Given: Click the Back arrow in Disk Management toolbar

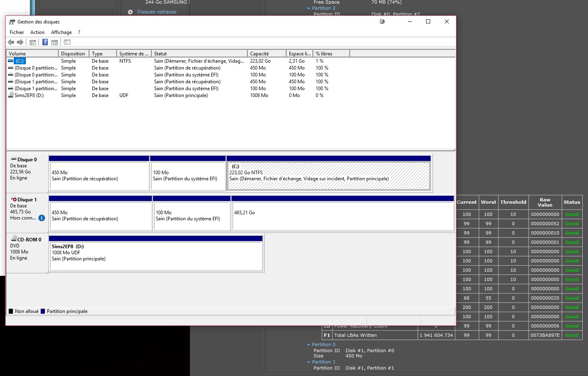Looking at the screenshot, I should [11, 42].
